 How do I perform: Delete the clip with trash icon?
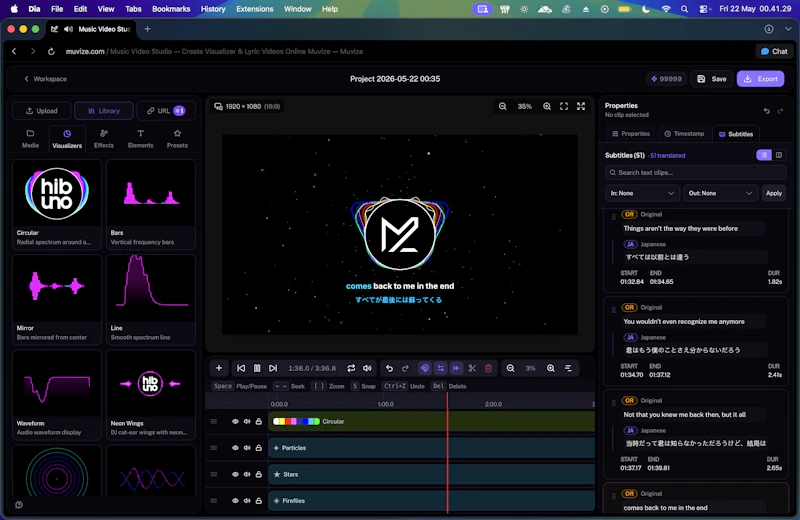(488, 368)
